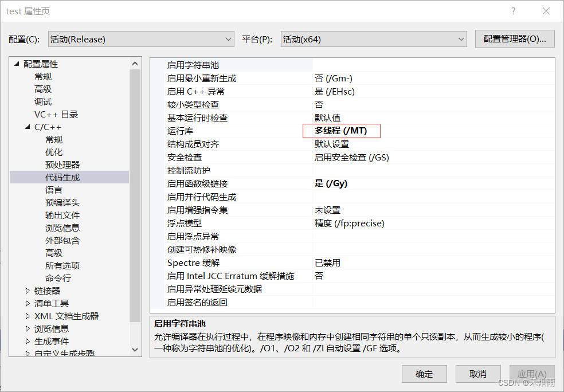Viewport: 564px width, 392px height.
Task: Click the 取消 button
Action: [x=478, y=374]
